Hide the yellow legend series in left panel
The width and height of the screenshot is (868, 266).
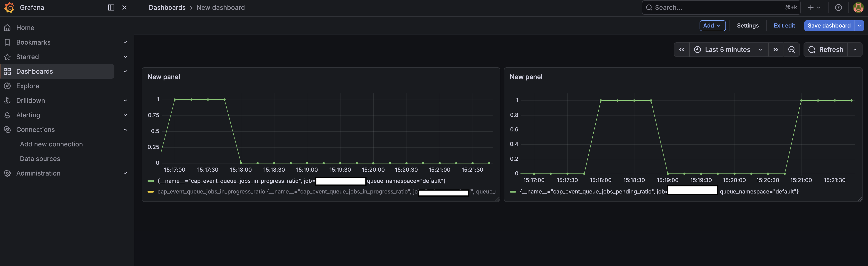coord(151,191)
